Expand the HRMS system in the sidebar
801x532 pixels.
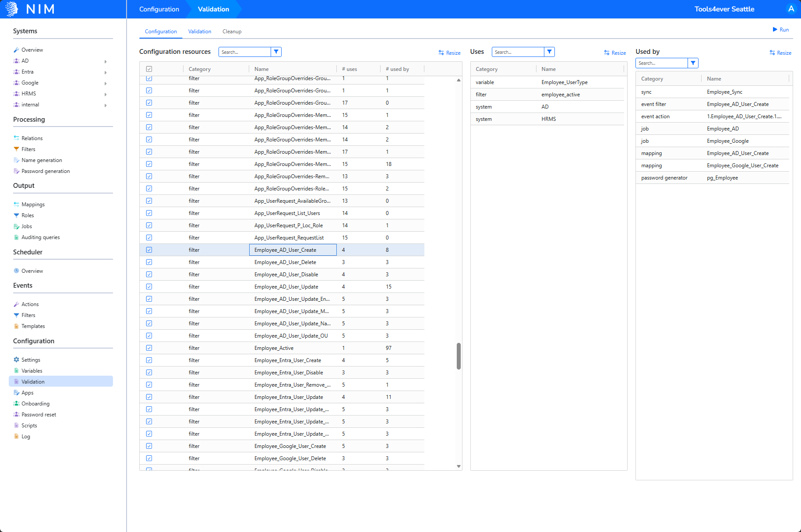tap(106, 94)
